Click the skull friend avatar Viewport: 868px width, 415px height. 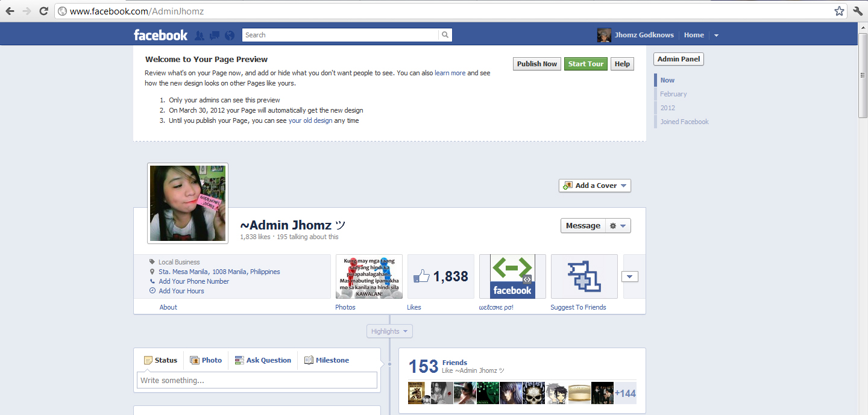pyautogui.click(x=533, y=393)
